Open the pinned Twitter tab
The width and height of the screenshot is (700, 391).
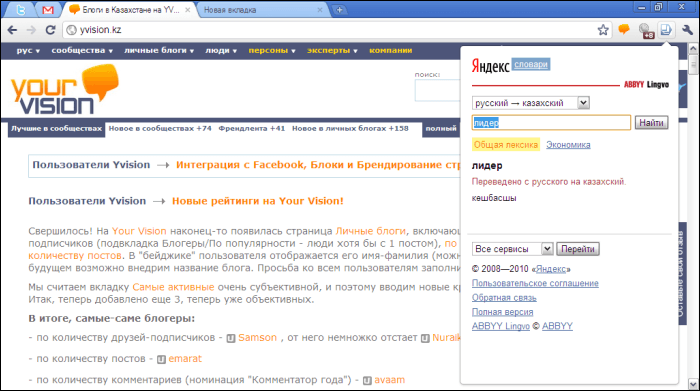[21, 9]
